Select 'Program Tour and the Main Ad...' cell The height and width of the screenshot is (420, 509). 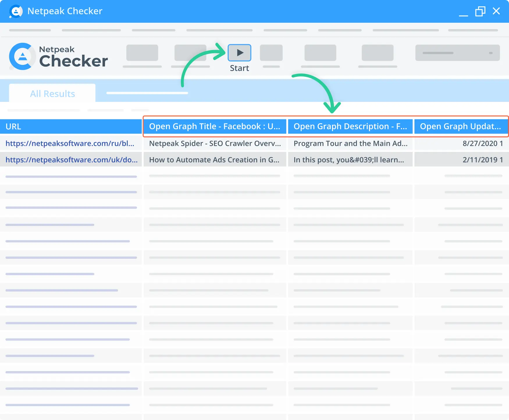[350, 143]
